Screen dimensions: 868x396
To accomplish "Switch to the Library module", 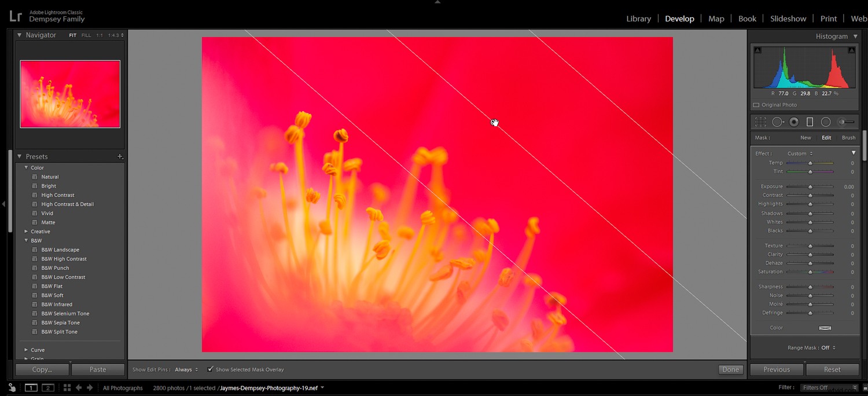I will pos(638,19).
